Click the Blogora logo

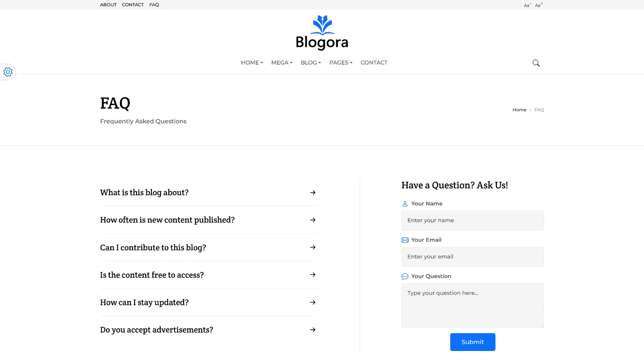click(322, 33)
